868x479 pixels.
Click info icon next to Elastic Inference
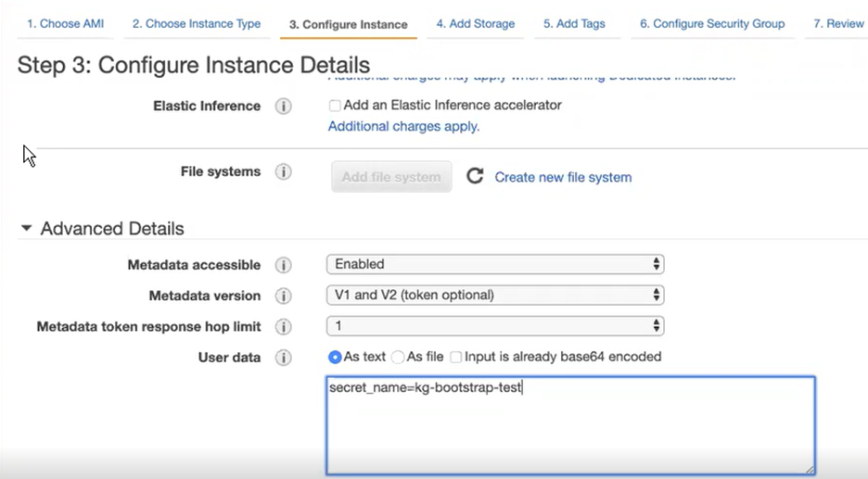284,107
